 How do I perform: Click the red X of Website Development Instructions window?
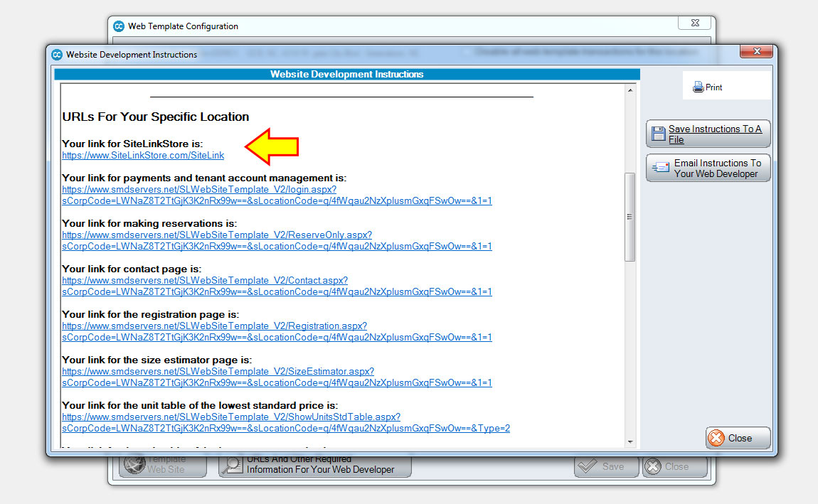click(756, 51)
